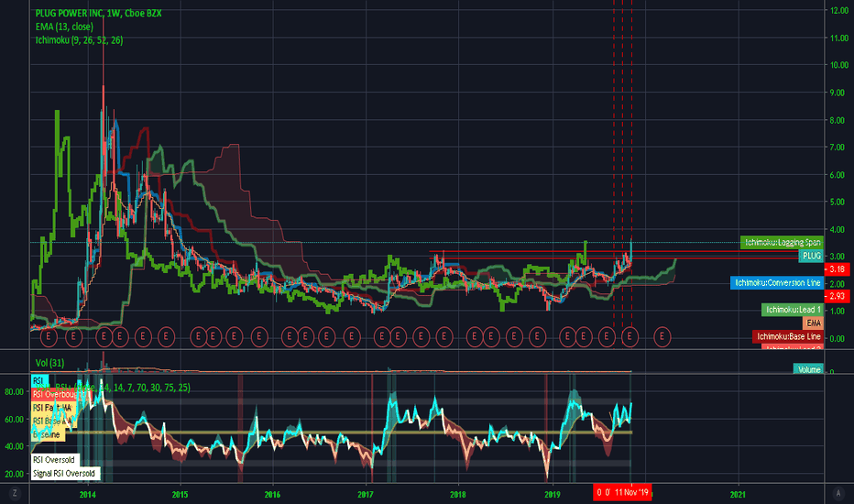Screen dimensions: 854x504
Task: Click the 4.00 price axis value
Action: click(838, 229)
